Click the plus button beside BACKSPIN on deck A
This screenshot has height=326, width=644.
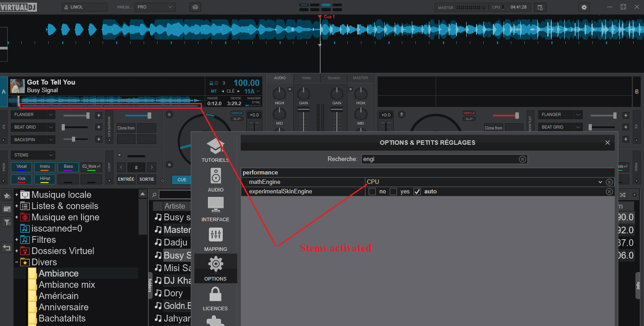[99, 140]
